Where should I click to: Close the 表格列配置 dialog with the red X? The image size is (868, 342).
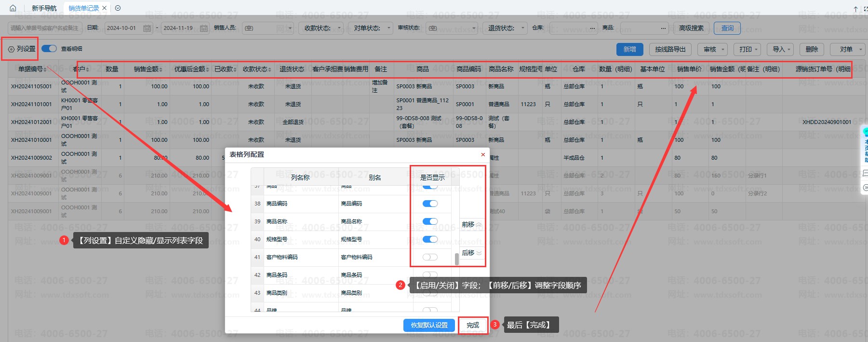click(x=483, y=155)
